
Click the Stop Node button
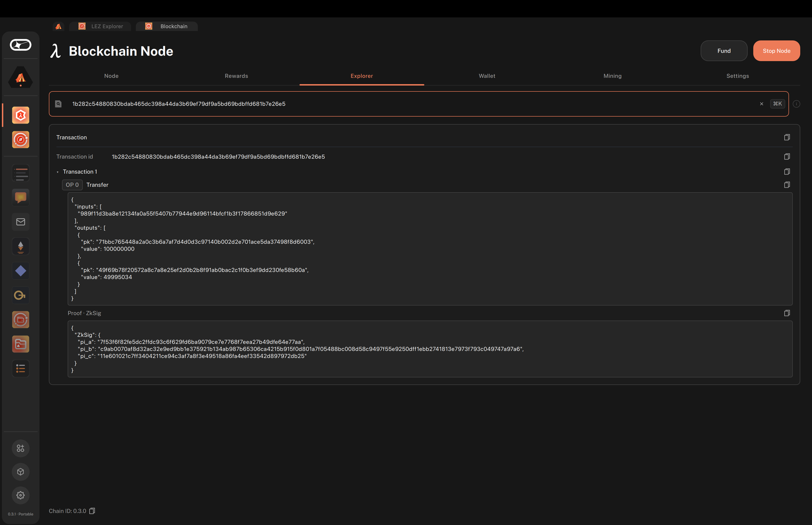point(777,51)
